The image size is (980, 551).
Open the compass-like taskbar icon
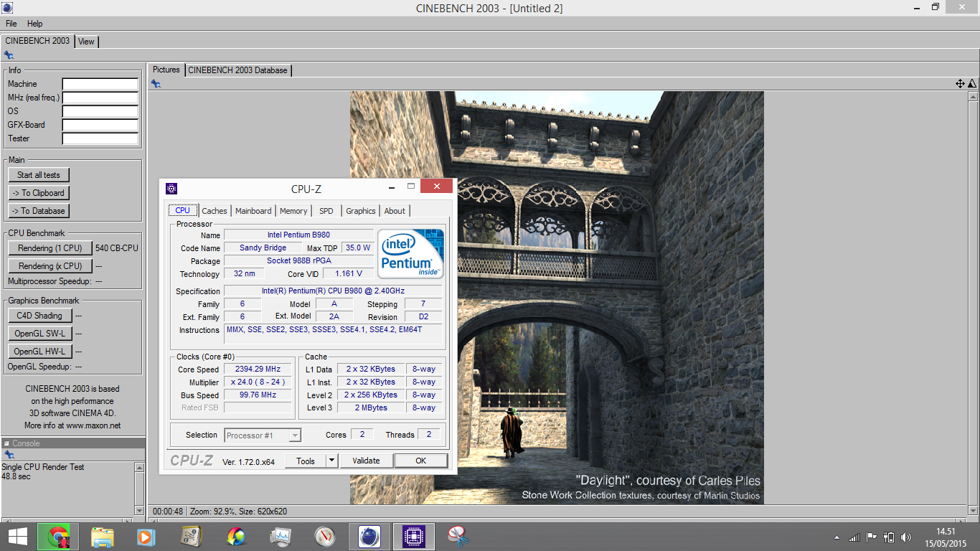[325, 536]
